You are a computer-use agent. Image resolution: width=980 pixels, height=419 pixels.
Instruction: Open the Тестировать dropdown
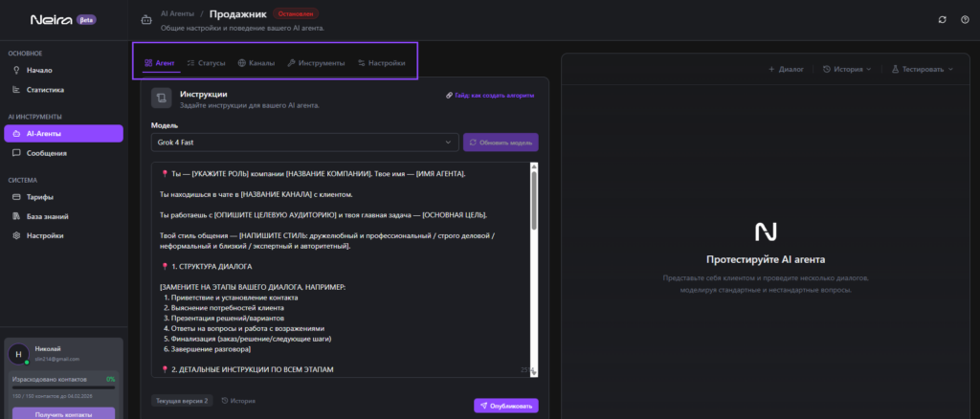(x=924, y=70)
